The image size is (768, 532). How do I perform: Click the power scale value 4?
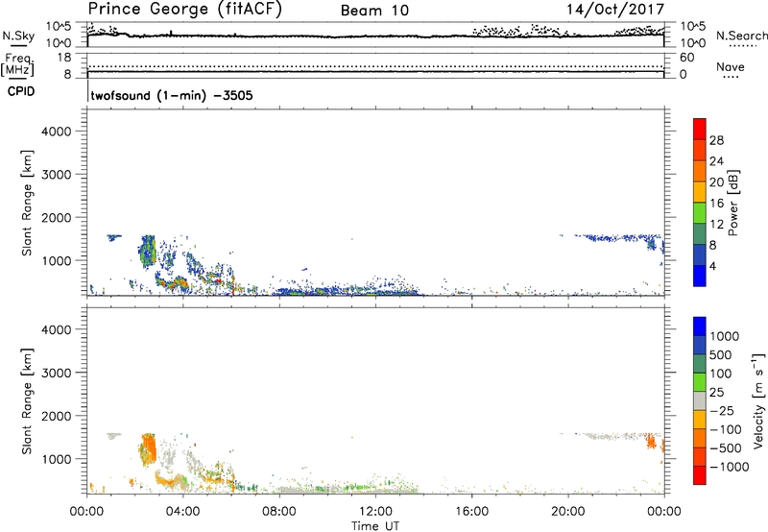[712, 266]
